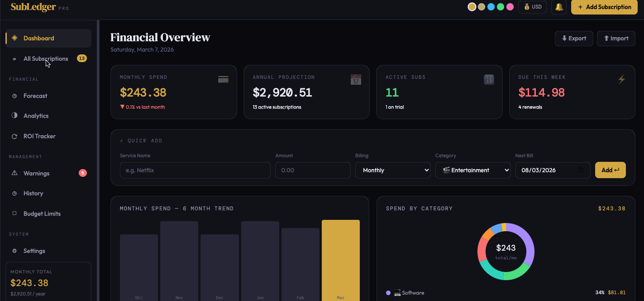Select the blue theme color dot
Image resolution: width=644 pixels, height=301 pixels.
[491, 7]
